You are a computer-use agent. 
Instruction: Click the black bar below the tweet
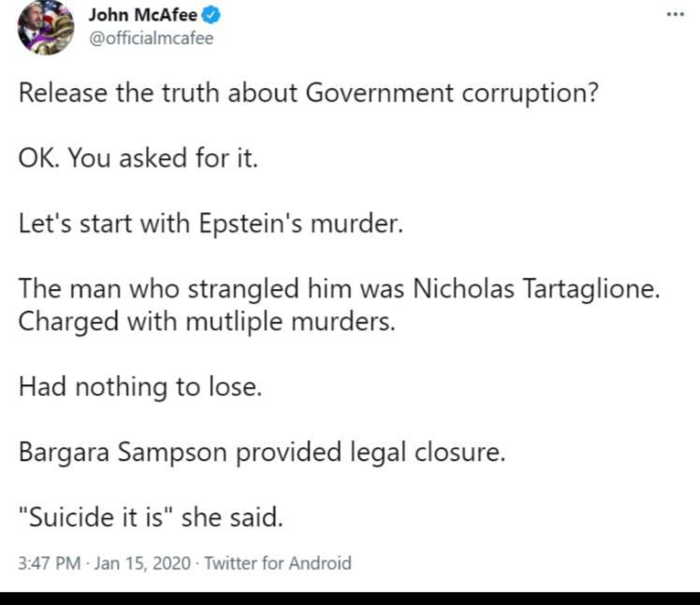click(350, 598)
